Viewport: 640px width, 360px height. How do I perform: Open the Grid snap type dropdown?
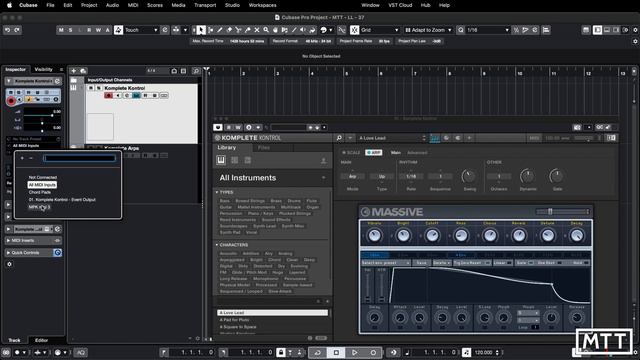[x=380, y=30]
